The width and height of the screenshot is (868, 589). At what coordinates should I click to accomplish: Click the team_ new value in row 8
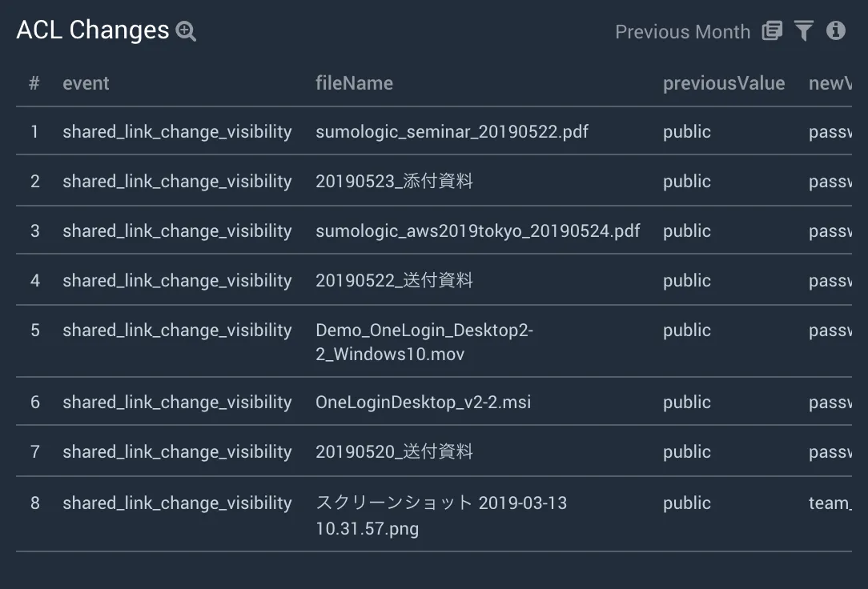830,503
